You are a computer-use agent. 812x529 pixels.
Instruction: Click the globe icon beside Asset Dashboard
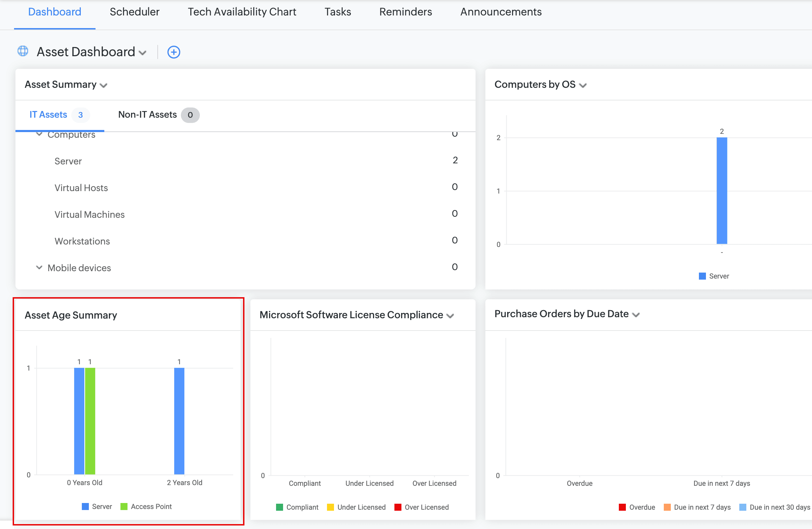click(23, 51)
